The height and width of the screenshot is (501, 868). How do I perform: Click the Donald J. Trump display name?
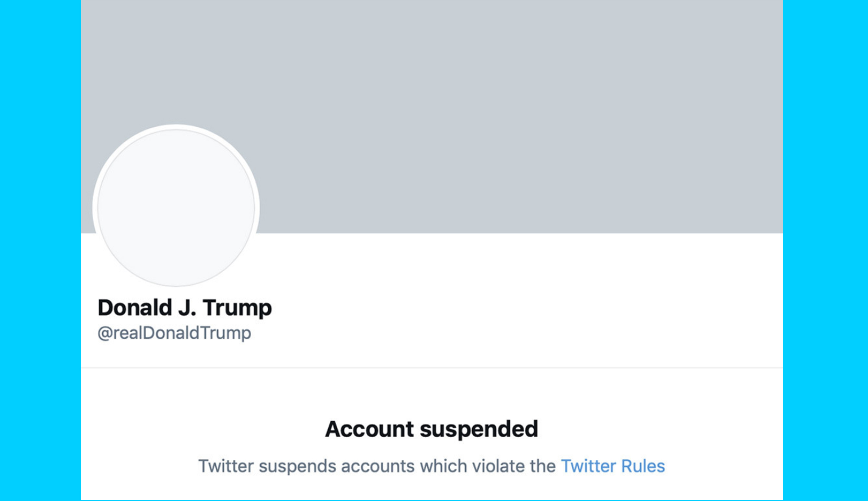tap(185, 307)
